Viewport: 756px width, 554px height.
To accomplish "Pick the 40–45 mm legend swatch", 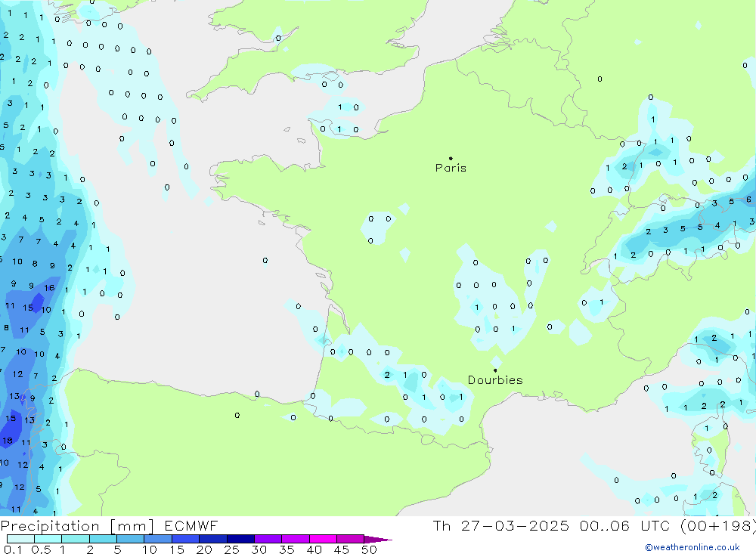I will [323, 539].
